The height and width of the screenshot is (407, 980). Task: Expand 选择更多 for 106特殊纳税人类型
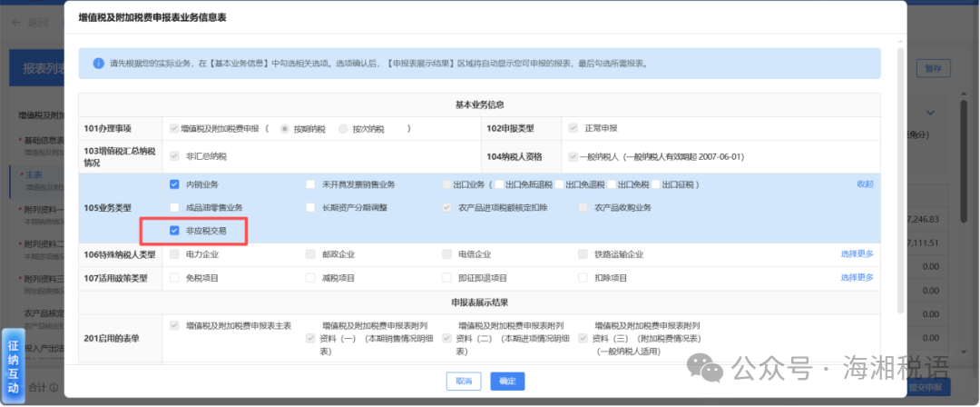857,253
